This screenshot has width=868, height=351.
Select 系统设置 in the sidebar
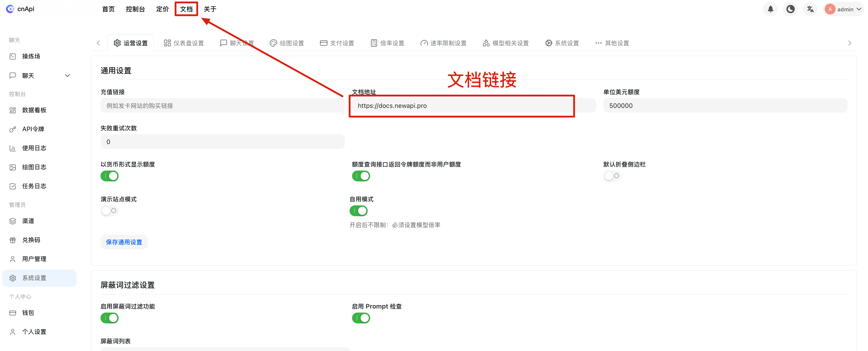tap(39, 278)
